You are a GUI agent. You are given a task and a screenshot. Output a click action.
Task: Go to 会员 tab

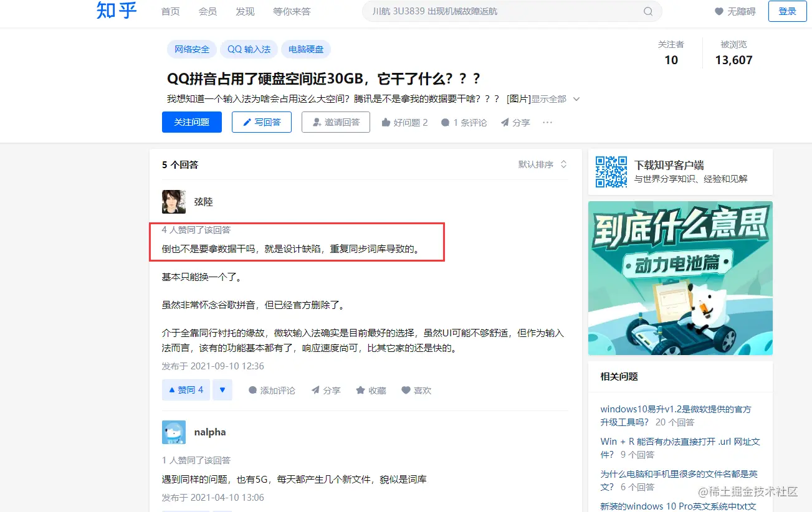(x=208, y=11)
